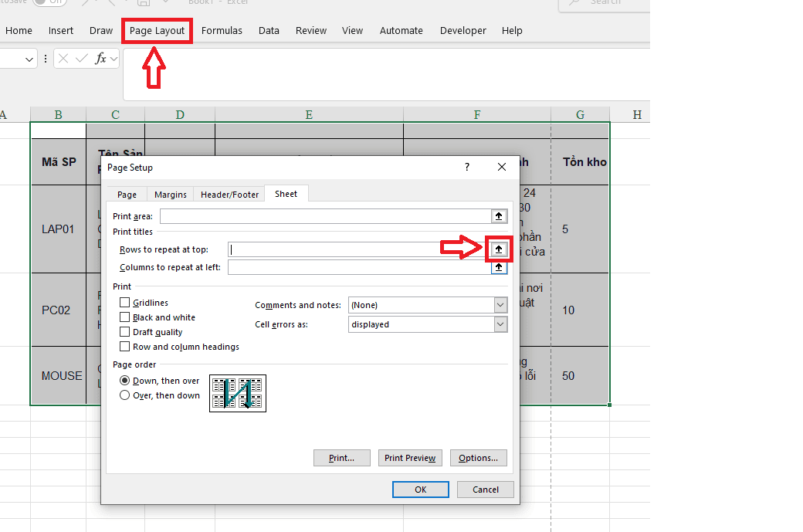
Task: Select column F header
Action: click(x=477, y=115)
